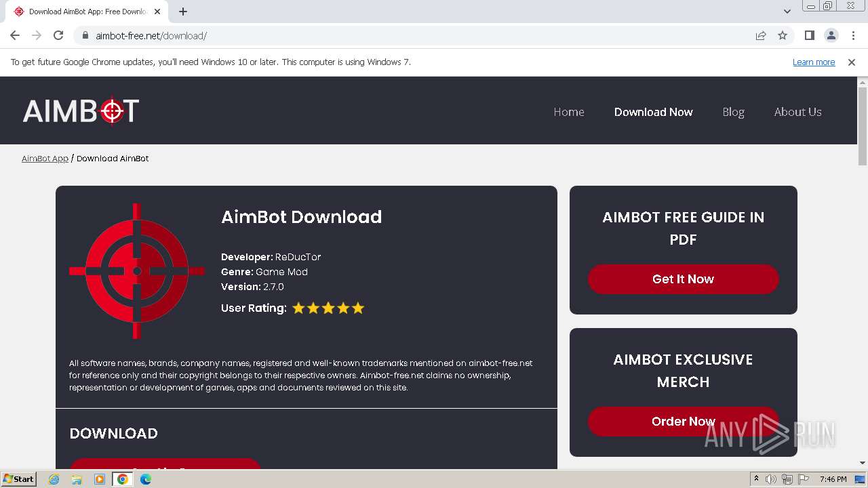The image size is (868, 488).
Task: Click the AIMBOT FREE GUIDE IN PDF heading
Action: 683,228
